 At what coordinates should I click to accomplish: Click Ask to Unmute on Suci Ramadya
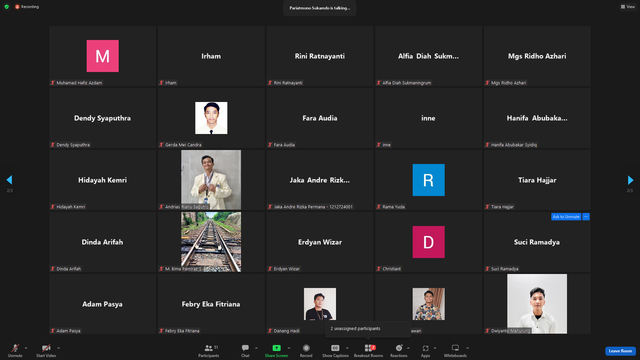(x=566, y=217)
